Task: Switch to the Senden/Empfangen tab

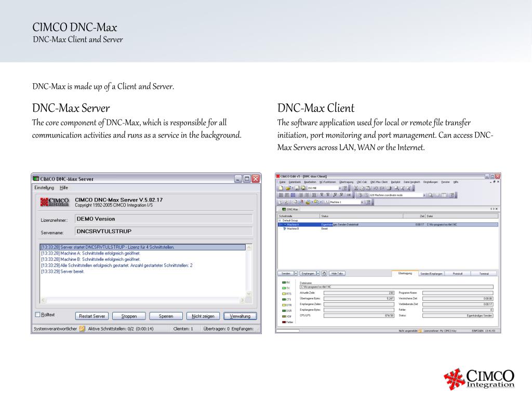Action: pyautogui.click(x=431, y=274)
